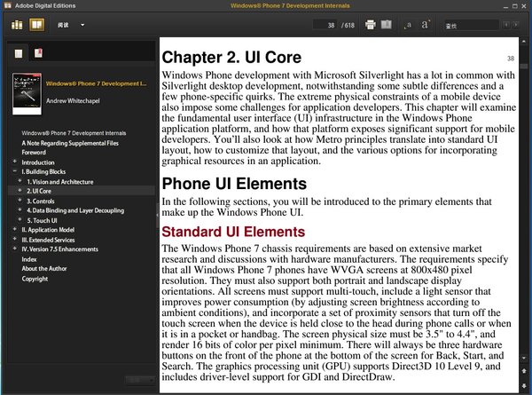This screenshot has width=532, height=395.
Task: Open the Foreword chapter
Action: [34, 153]
